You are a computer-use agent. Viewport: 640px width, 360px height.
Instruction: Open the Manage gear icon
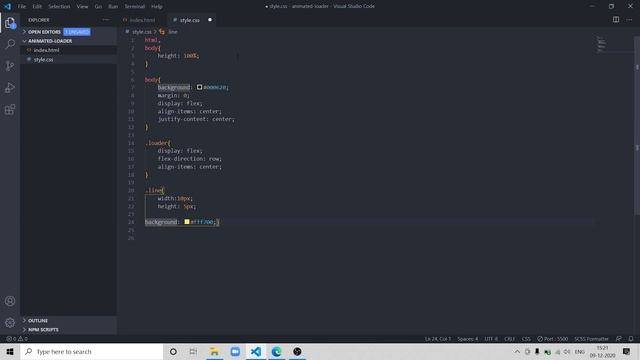(x=10, y=323)
